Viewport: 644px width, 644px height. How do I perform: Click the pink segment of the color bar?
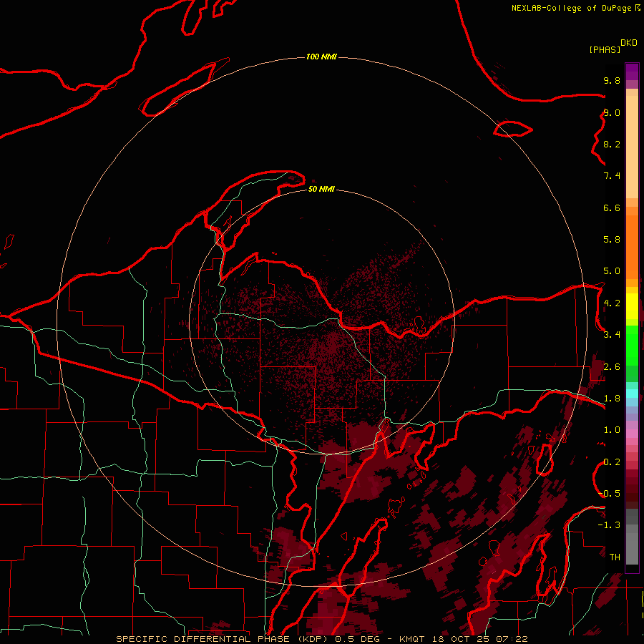click(632, 434)
